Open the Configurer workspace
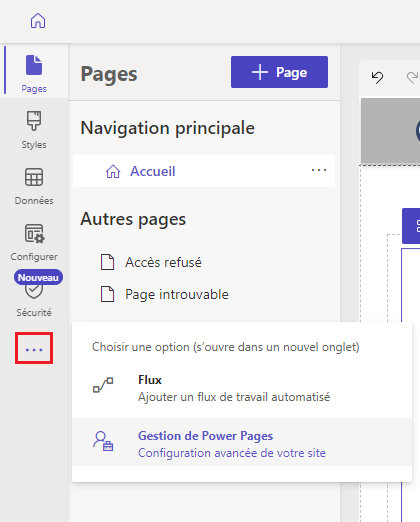 [x=34, y=242]
